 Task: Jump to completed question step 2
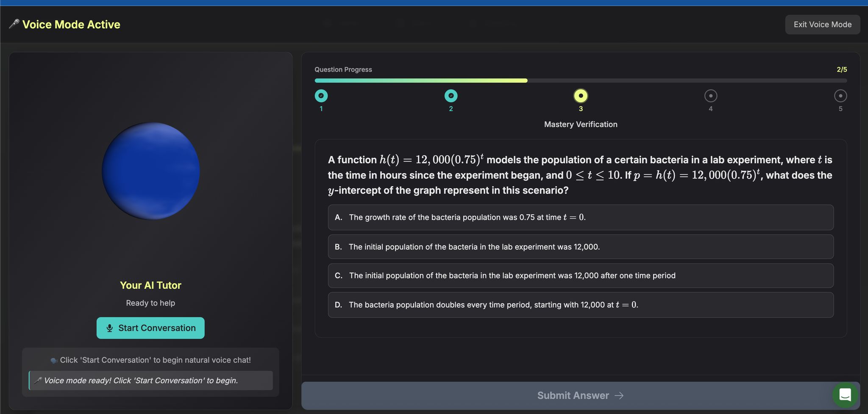(x=451, y=96)
